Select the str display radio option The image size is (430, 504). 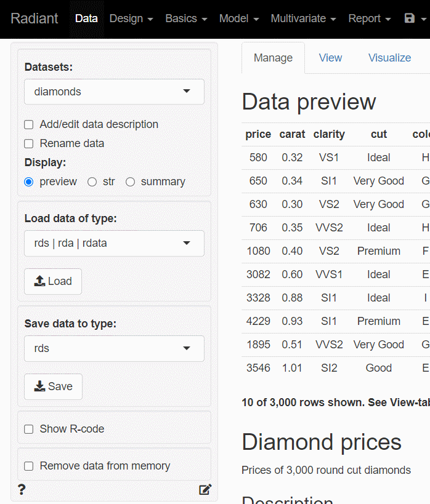(x=92, y=182)
